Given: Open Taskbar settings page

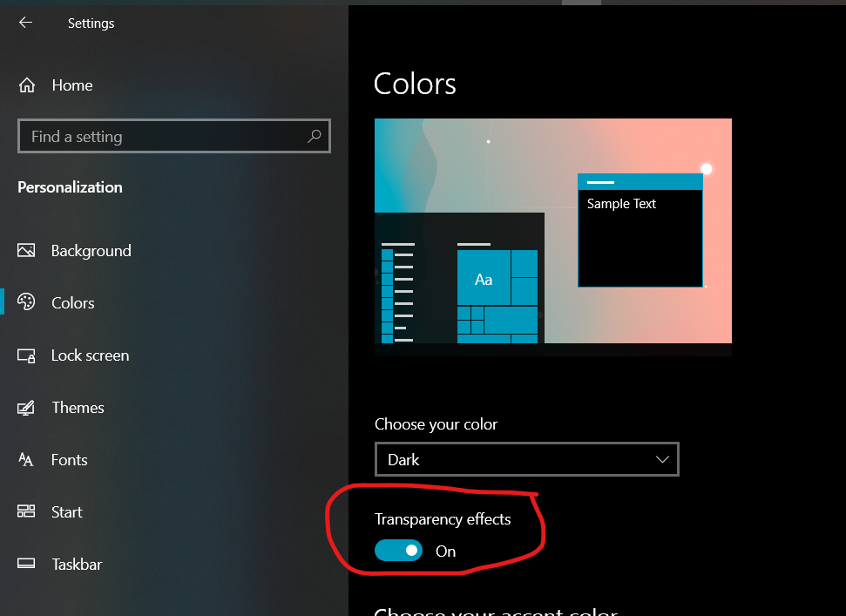Looking at the screenshot, I should click(x=77, y=565).
